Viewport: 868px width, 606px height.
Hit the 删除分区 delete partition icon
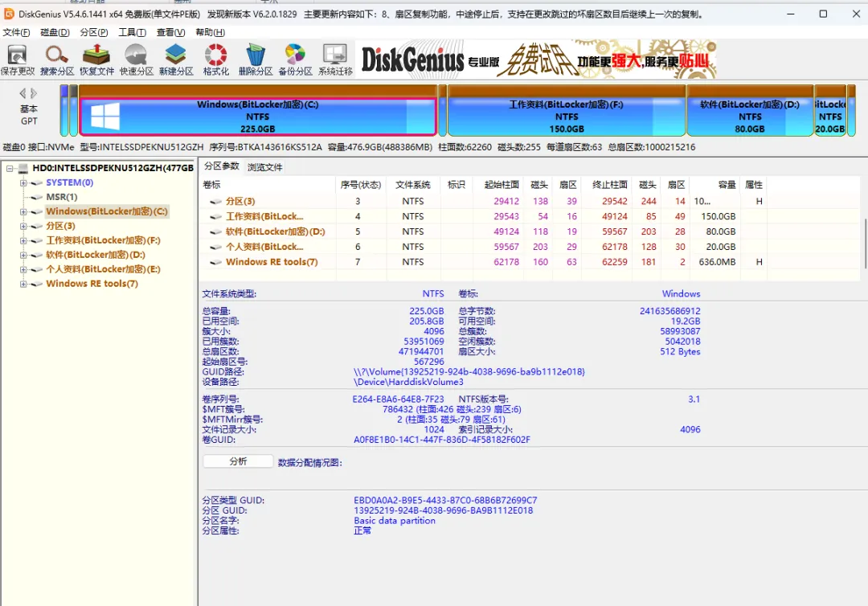pos(256,59)
